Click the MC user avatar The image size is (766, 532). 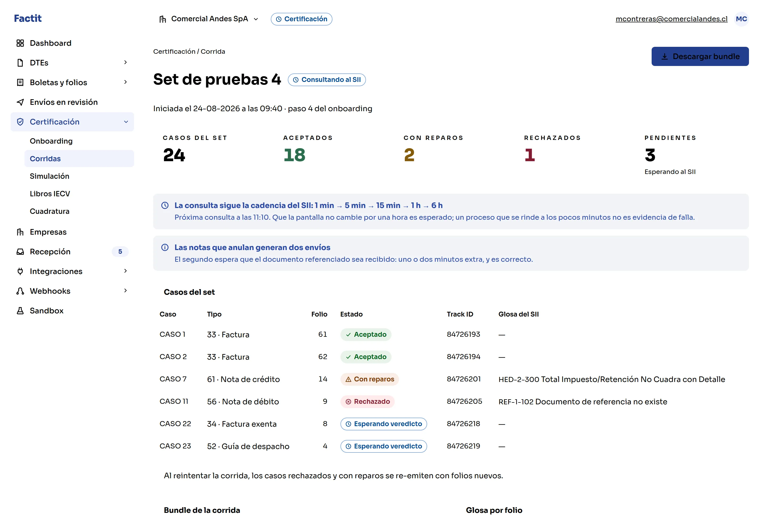pyautogui.click(x=741, y=19)
